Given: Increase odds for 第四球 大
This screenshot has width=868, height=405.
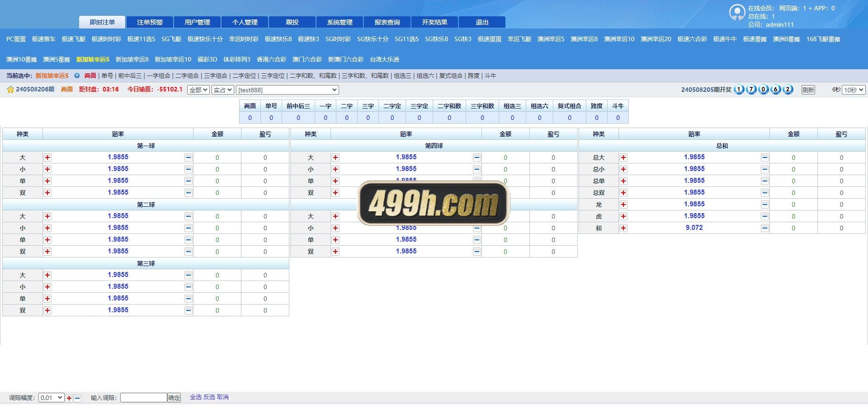Looking at the screenshot, I should [x=335, y=157].
